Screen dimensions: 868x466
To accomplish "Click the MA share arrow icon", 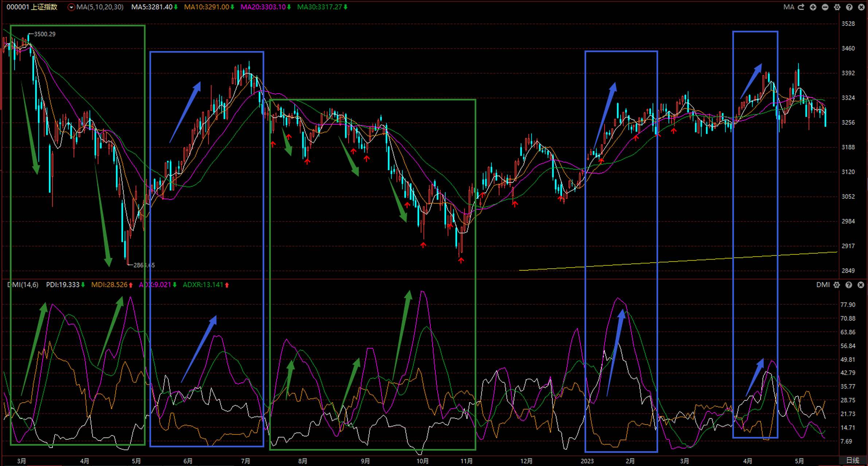I will 801,7.
